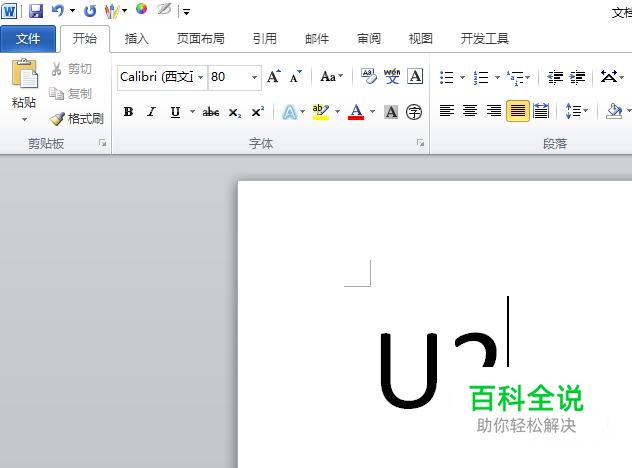
Task: Open the highlight color dropdown arrow
Action: tap(337, 112)
